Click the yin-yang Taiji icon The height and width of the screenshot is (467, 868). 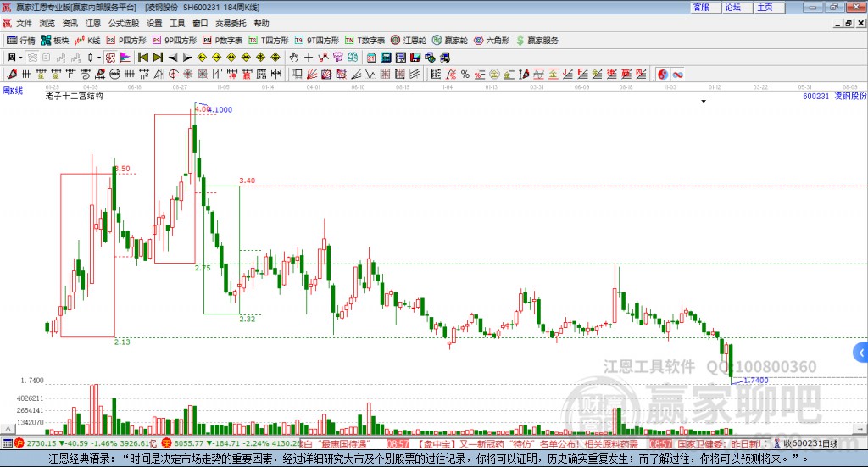663,75
